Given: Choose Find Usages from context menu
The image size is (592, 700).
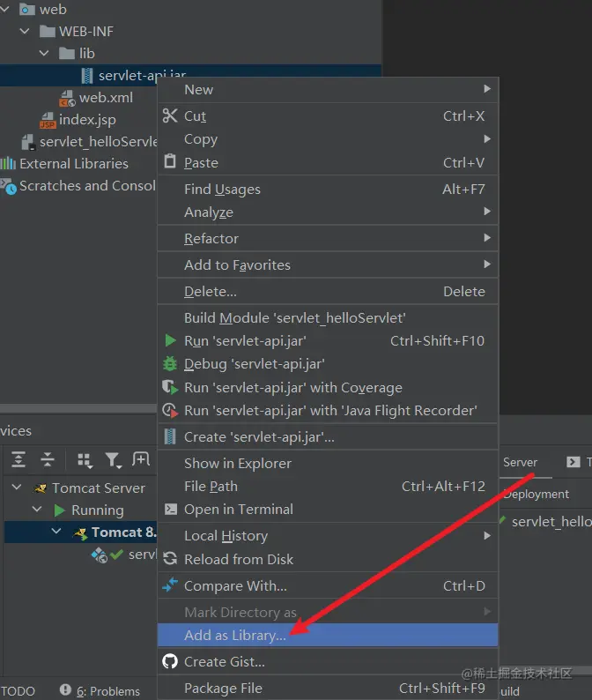Looking at the screenshot, I should (x=328, y=190).
